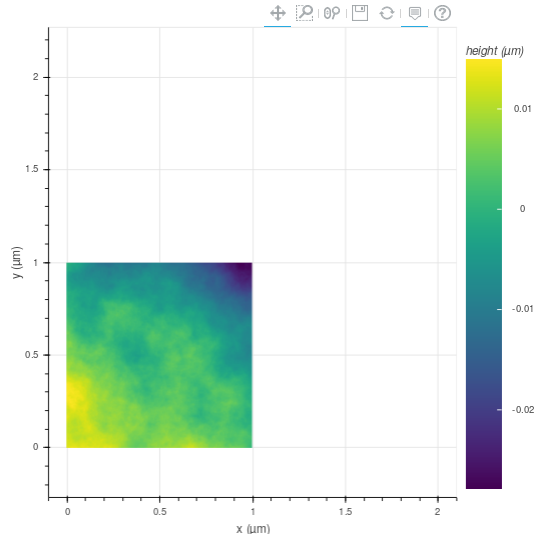Click the 0.01 colorbar tick label

click(522, 109)
